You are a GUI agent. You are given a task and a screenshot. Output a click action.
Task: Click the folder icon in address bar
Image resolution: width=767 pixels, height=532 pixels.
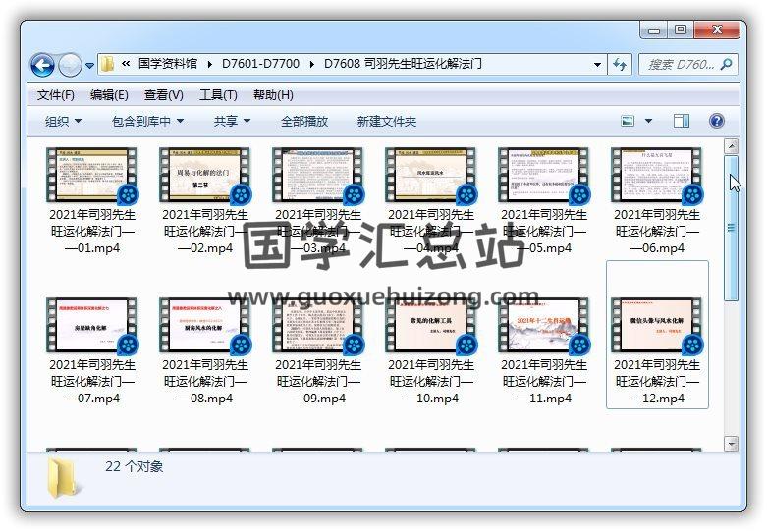pyautogui.click(x=108, y=65)
